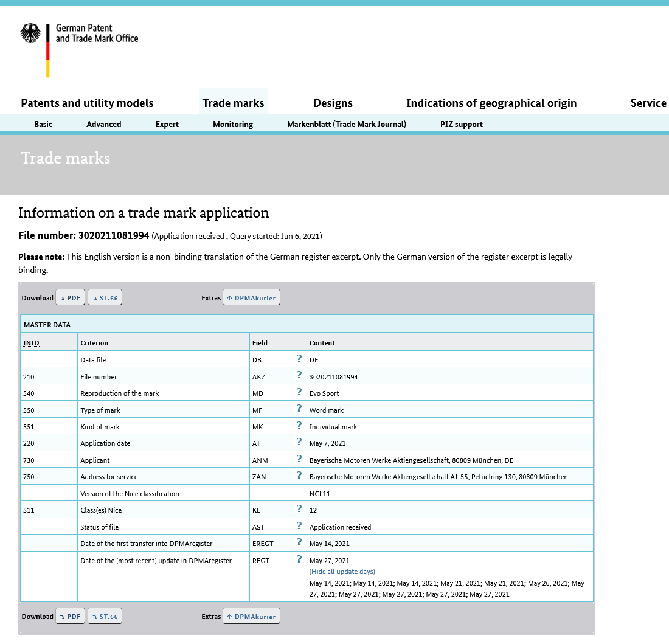Viewport: 669px width, 644px height.
Task: Open help icon next to MD field
Action: [299, 392]
